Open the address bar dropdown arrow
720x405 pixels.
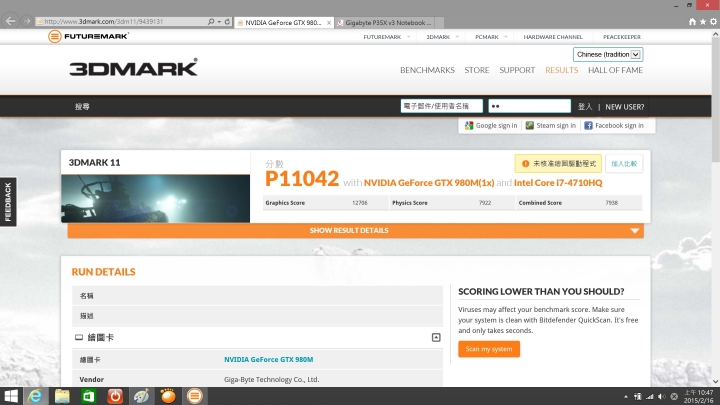(219, 22)
